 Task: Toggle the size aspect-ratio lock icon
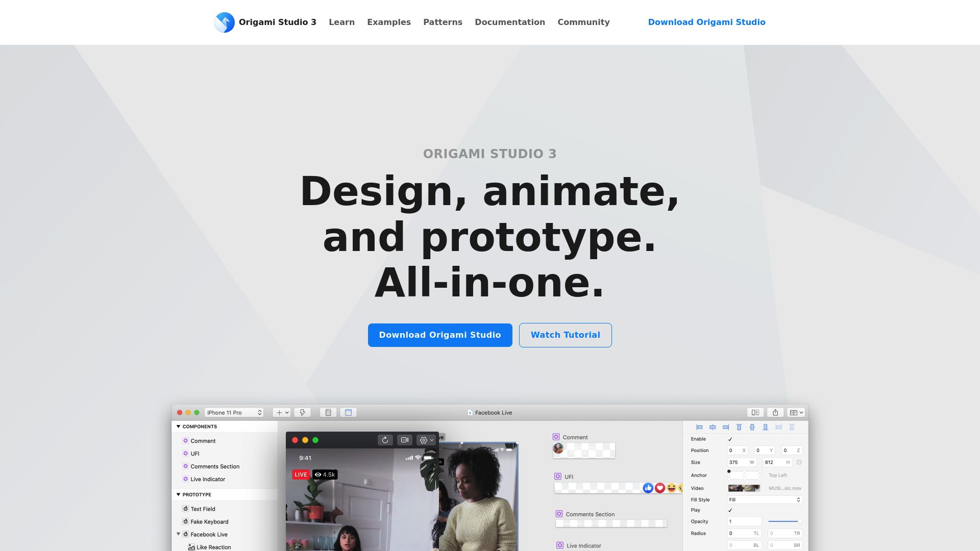click(x=799, y=462)
